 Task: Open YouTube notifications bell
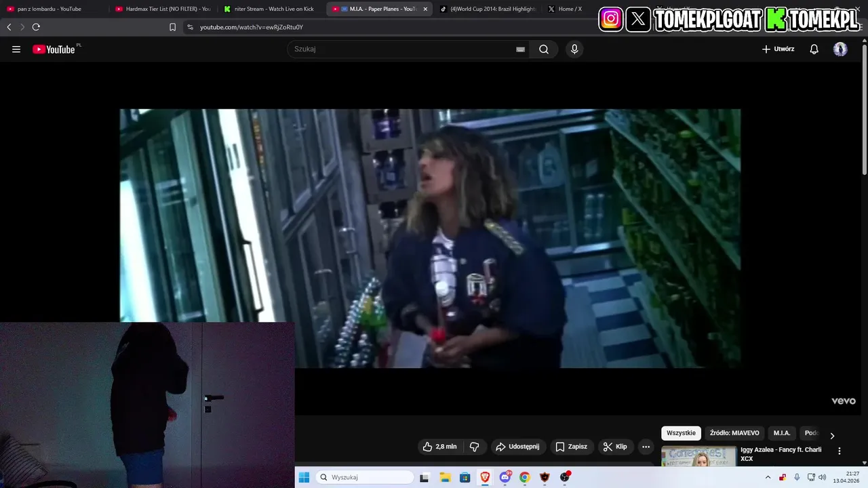coord(814,49)
